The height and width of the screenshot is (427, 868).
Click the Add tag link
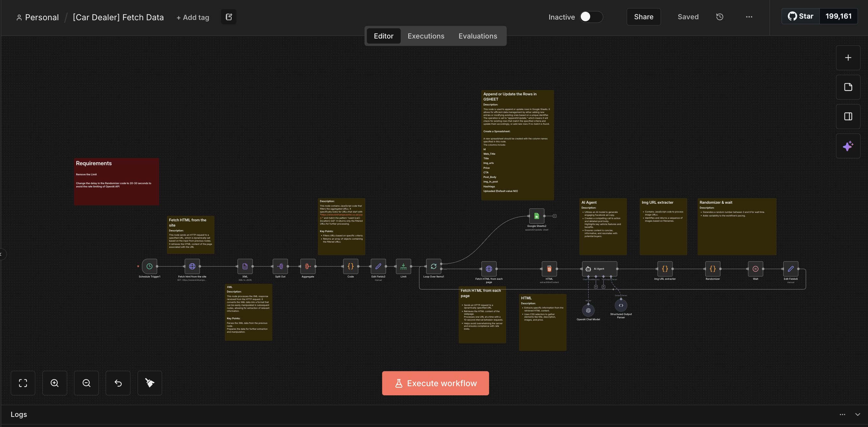point(193,18)
